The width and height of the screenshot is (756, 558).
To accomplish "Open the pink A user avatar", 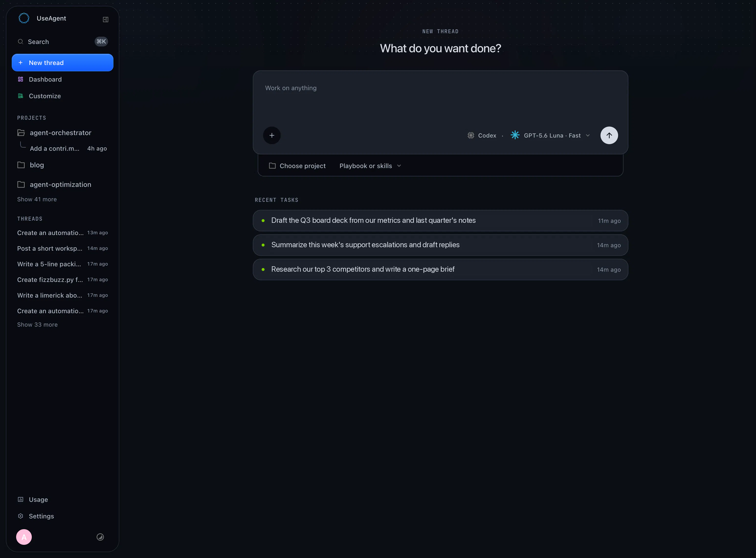I will 24,537.
